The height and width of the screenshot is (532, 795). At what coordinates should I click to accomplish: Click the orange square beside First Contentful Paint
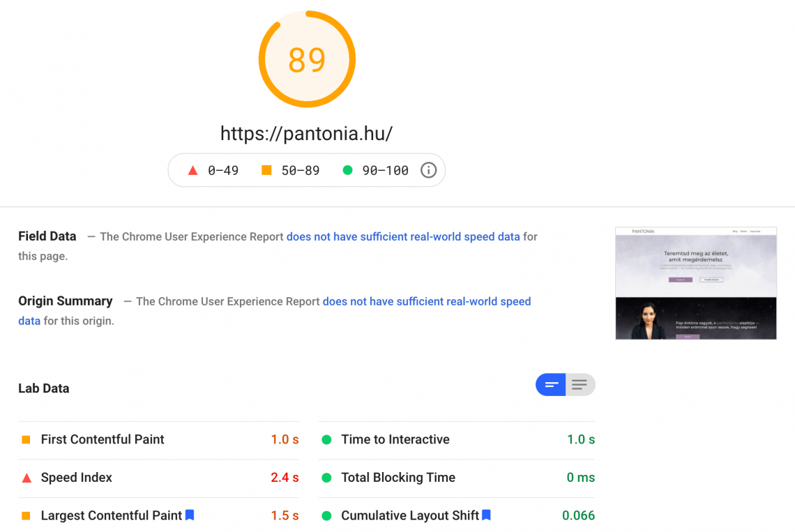pyautogui.click(x=26, y=439)
